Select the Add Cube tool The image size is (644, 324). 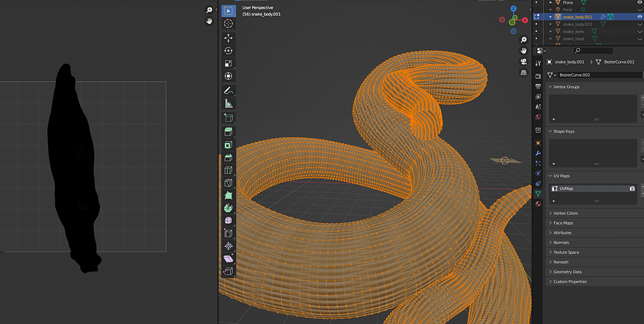tap(228, 118)
